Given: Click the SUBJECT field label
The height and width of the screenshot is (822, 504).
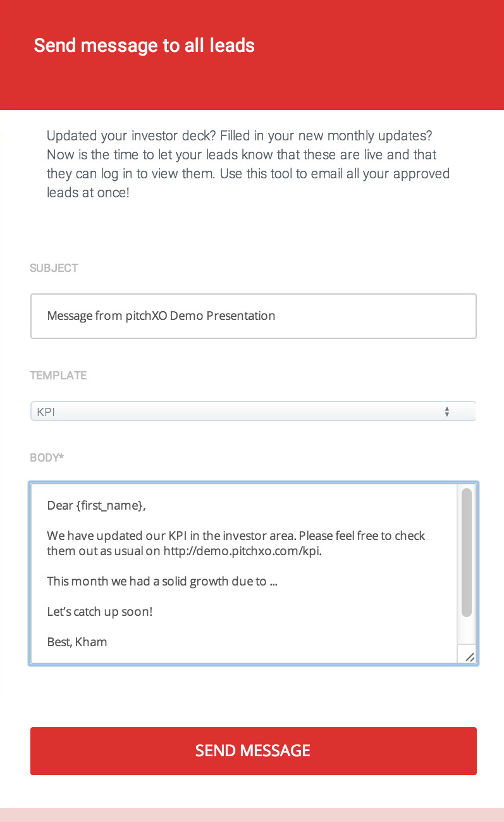Looking at the screenshot, I should 54,268.
